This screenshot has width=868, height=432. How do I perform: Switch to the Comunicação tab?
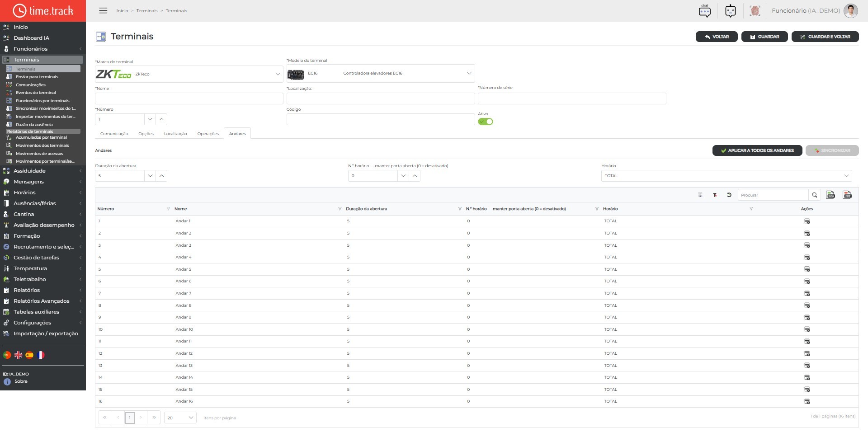click(114, 134)
